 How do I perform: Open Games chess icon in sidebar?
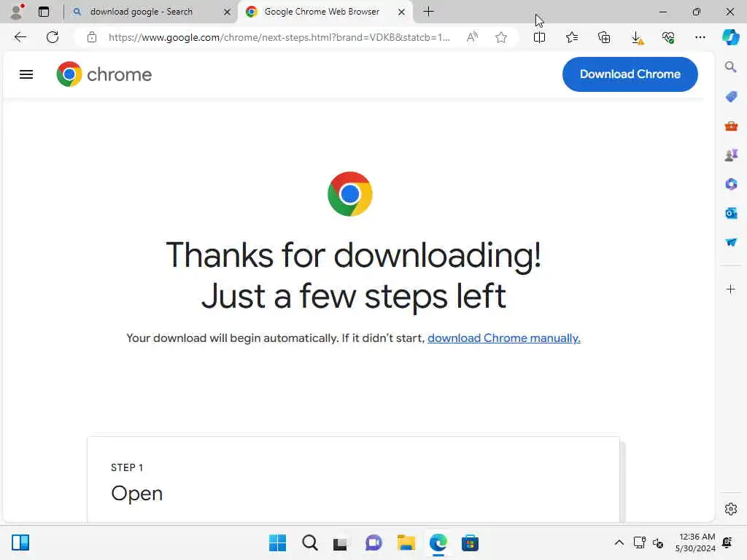[731, 155]
